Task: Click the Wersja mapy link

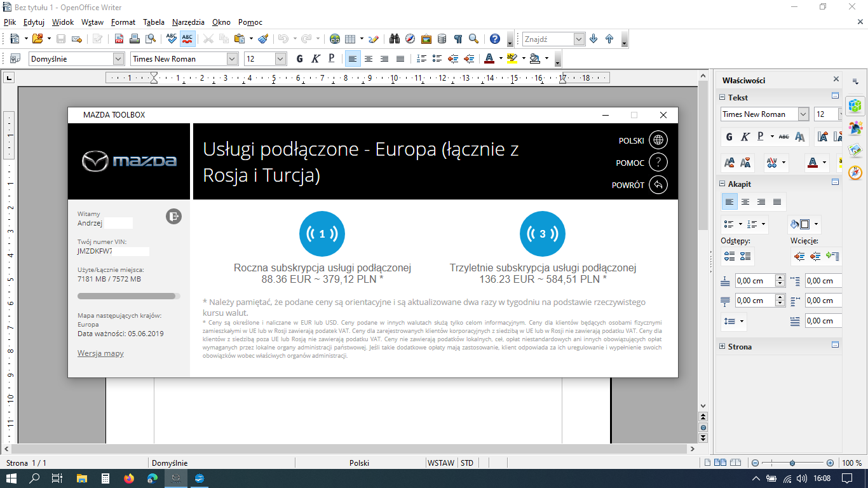Action: tap(100, 353)
